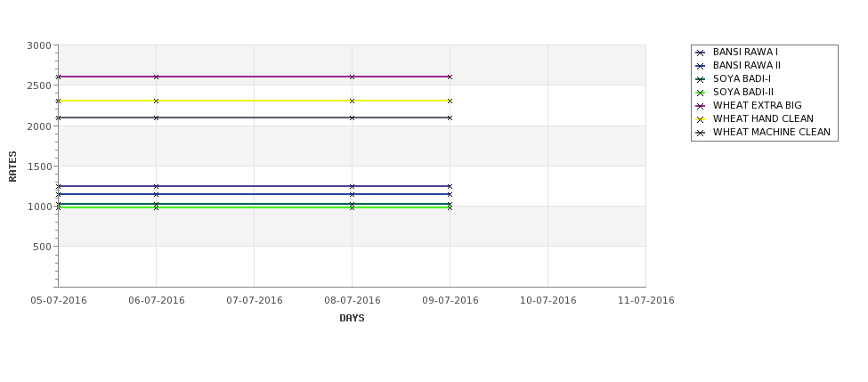Click the DAYS axis title
Viewport: 868px width, 382px height.
352,318
